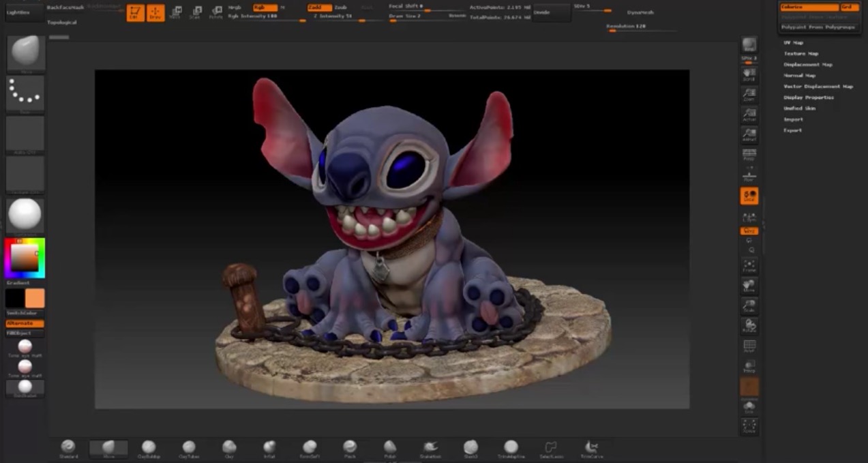
Task: Enable Zsub sculpting mode
Action: (x=340, y=7)
